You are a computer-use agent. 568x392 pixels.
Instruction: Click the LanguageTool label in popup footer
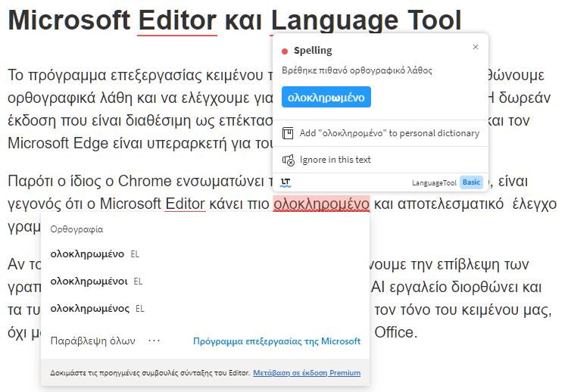pyautogui.click(x=434, y=183)
